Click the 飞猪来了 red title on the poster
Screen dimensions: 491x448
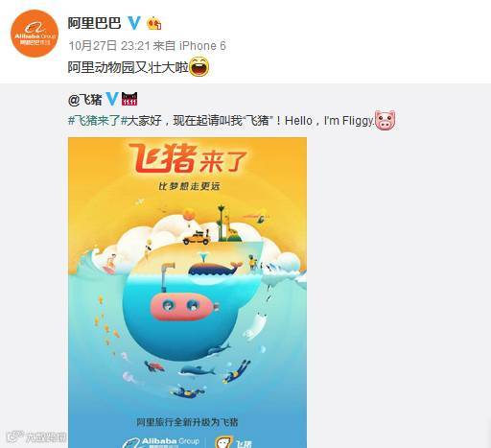188,158
